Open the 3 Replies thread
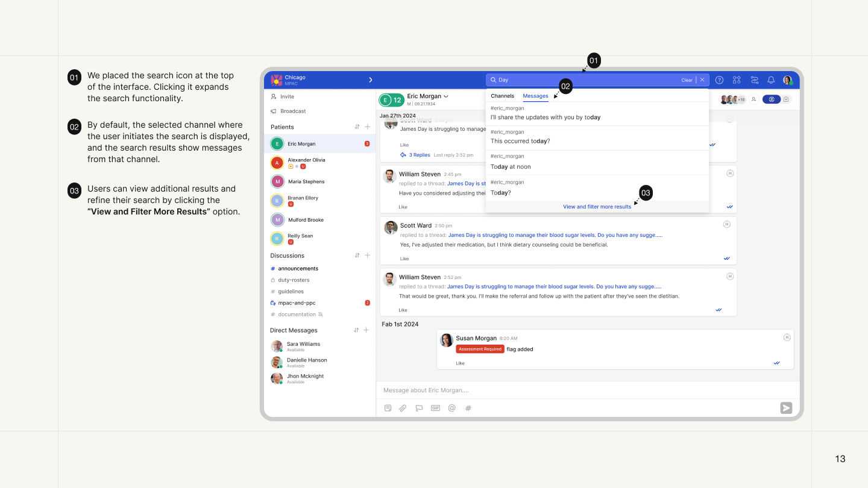The height and width of the screenshot is (488, 868). (x=419, y=155)
